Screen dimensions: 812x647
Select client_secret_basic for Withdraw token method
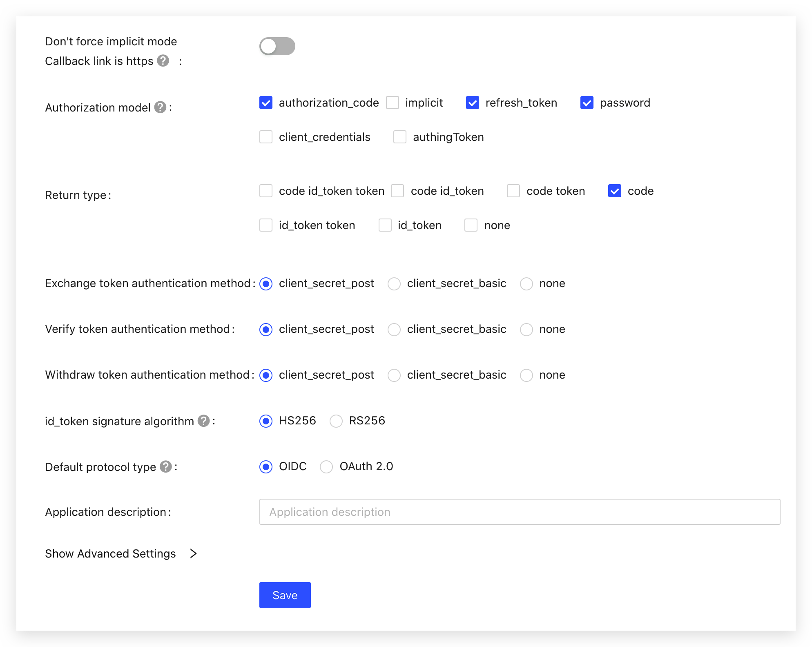coord(394,375)
